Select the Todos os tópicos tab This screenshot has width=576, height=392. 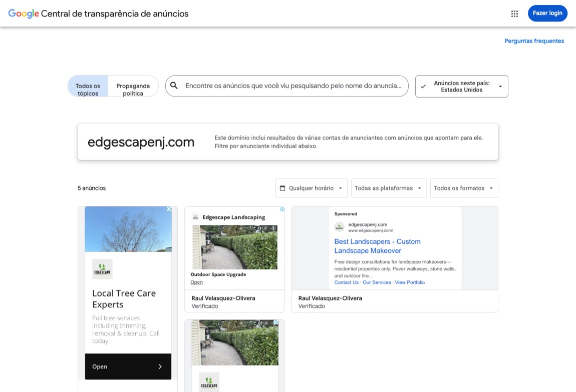88,86
